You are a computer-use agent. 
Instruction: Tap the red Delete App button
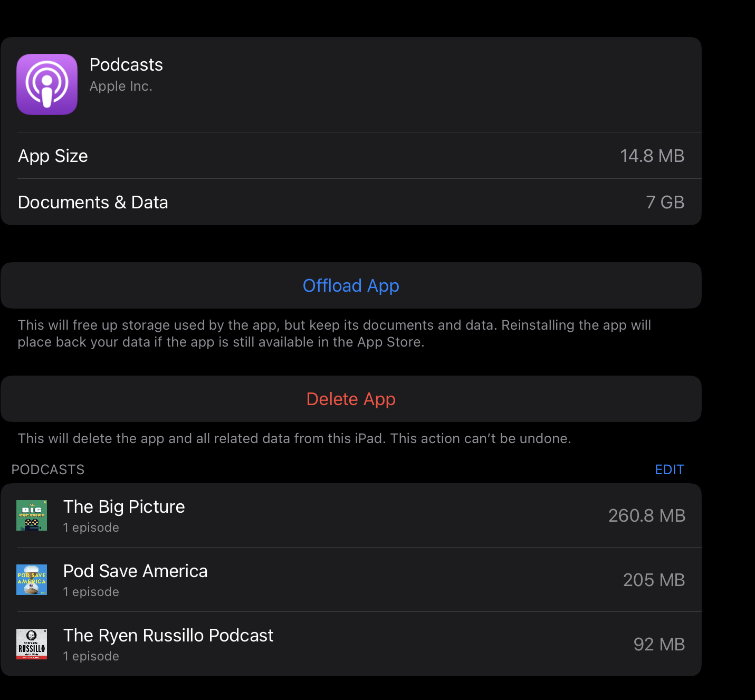351,399
